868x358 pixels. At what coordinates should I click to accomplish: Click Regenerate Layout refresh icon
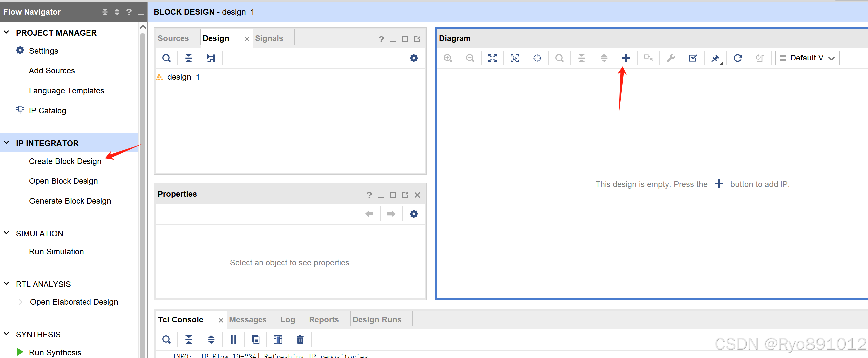point(738,58)
